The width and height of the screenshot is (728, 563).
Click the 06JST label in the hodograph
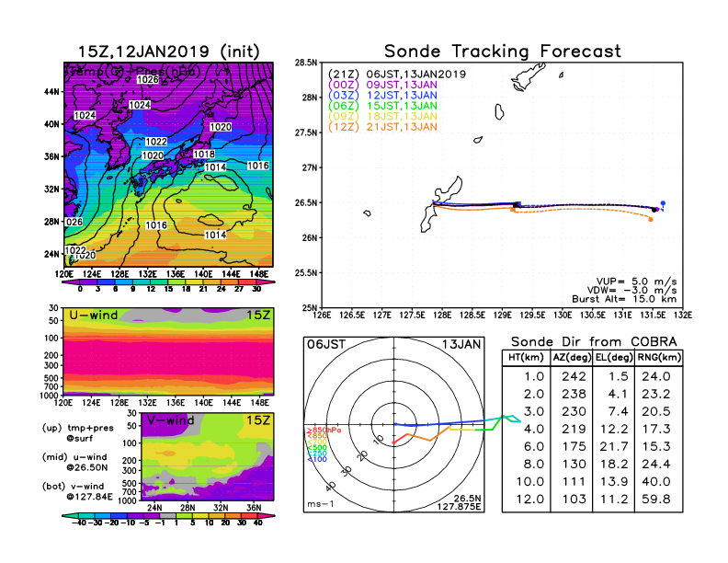(x=326, y=344)
